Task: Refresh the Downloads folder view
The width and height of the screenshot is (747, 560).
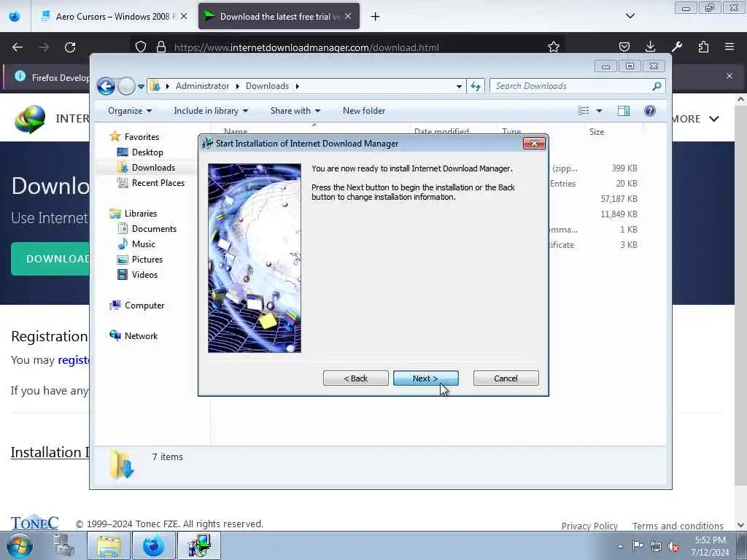Action: coord(476,86)
